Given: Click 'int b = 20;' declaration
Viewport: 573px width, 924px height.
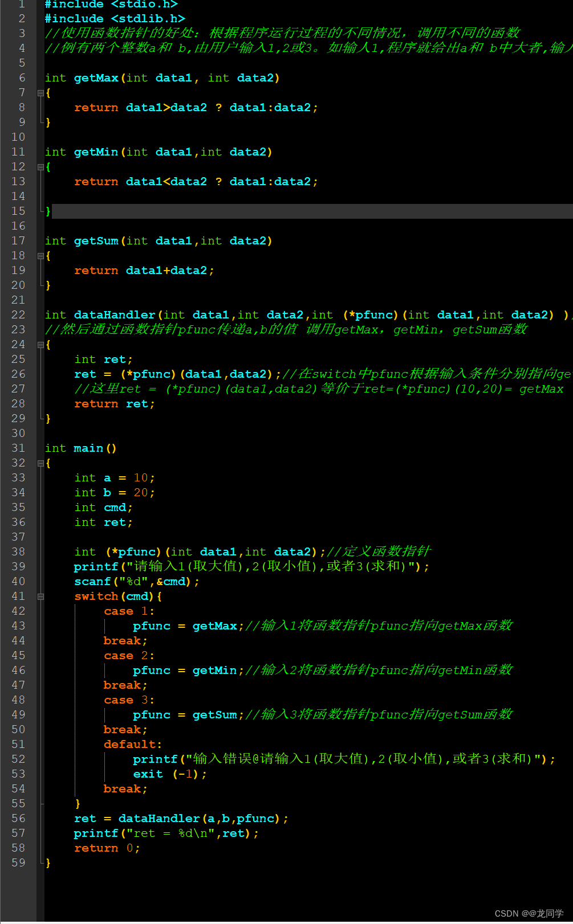Looking at the screenshot, I should tap(115, 493).
